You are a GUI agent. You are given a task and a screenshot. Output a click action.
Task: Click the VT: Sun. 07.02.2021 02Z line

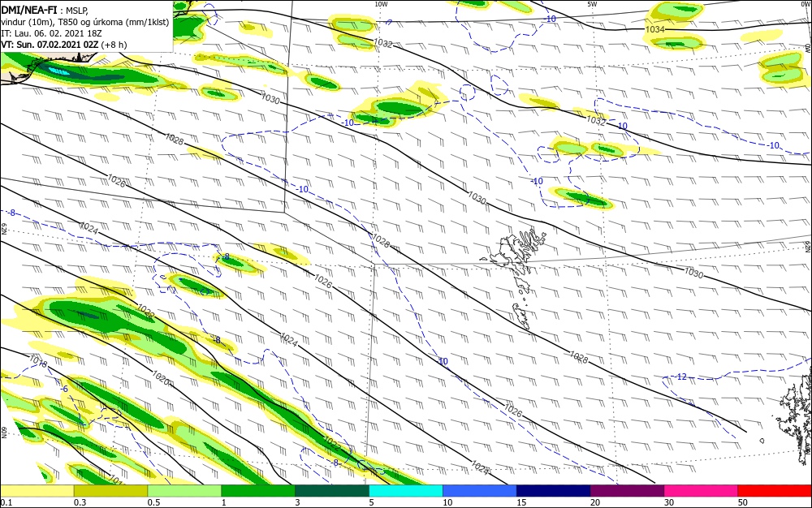click(x=63, y=45)
